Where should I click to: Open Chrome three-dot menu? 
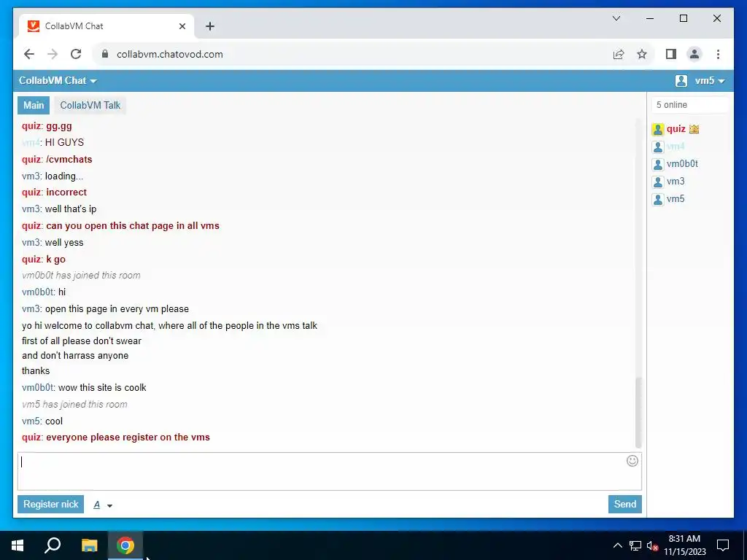click(x=718, y=54)
